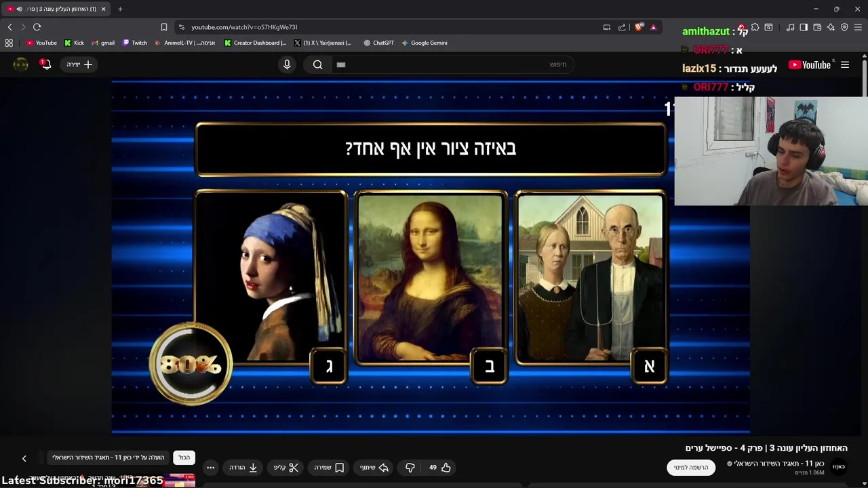Click the Subscribe (הרשמה למינוי) button
The height and width of the screenshot is (488, 868).
[691, 467]
